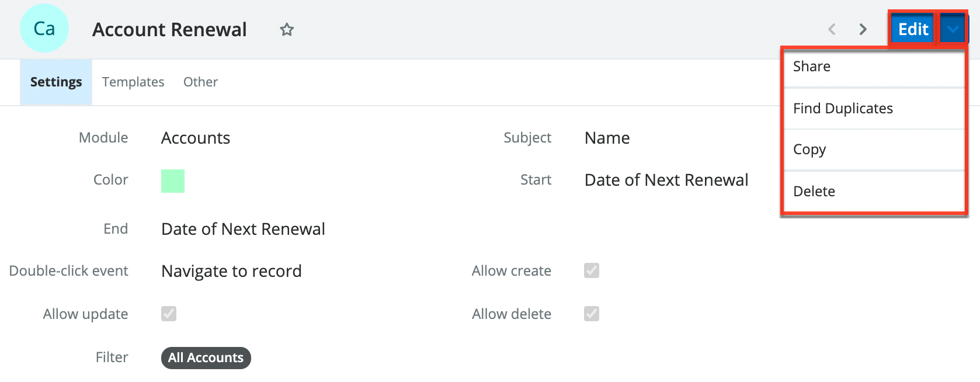Switch to the Templates tab

133,82
